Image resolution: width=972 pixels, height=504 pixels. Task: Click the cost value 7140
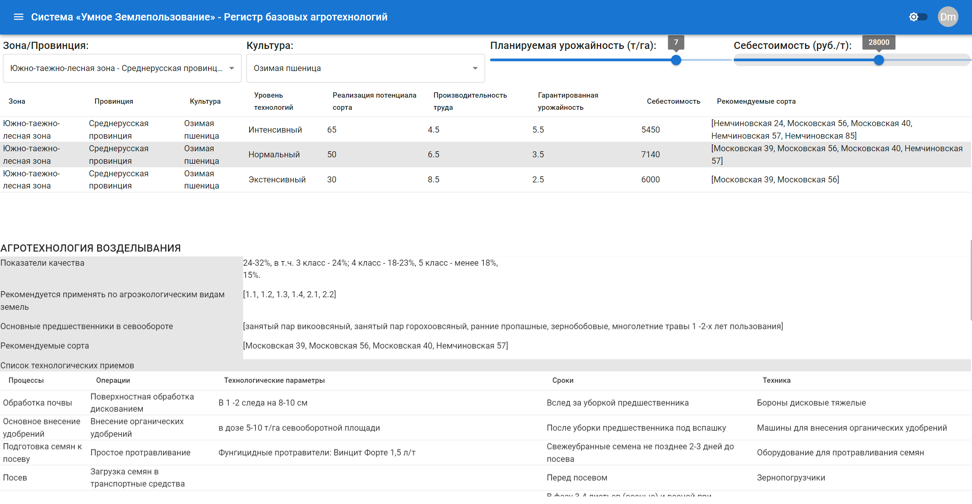click(650, 154)
